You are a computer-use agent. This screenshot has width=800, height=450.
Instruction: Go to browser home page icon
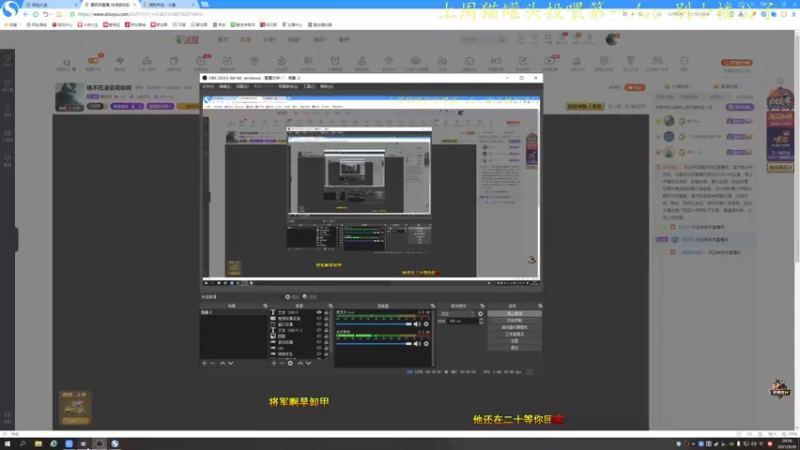59,14
